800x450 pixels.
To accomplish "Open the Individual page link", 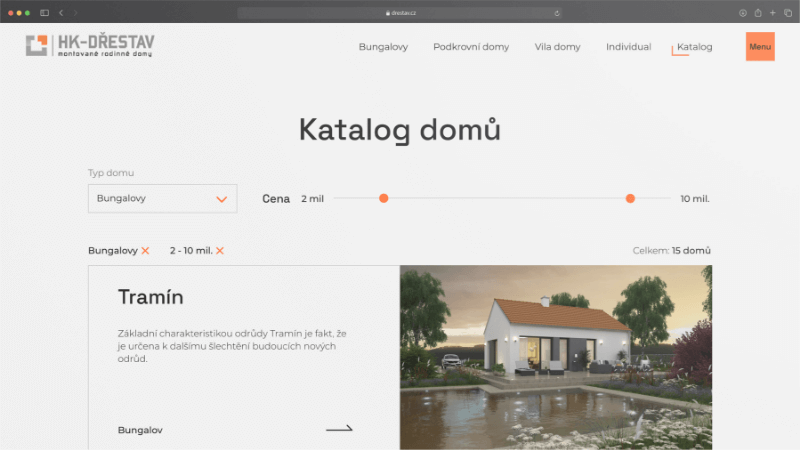I will [x=628, y=47].
